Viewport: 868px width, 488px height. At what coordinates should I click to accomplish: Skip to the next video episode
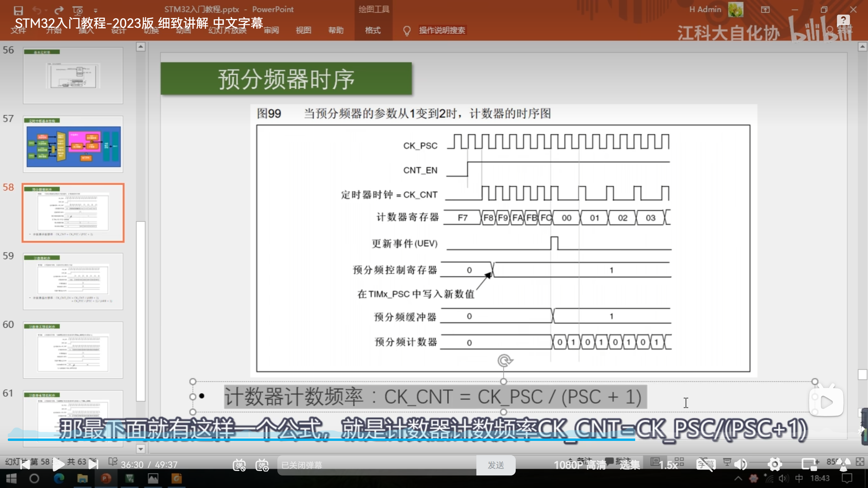93,465
